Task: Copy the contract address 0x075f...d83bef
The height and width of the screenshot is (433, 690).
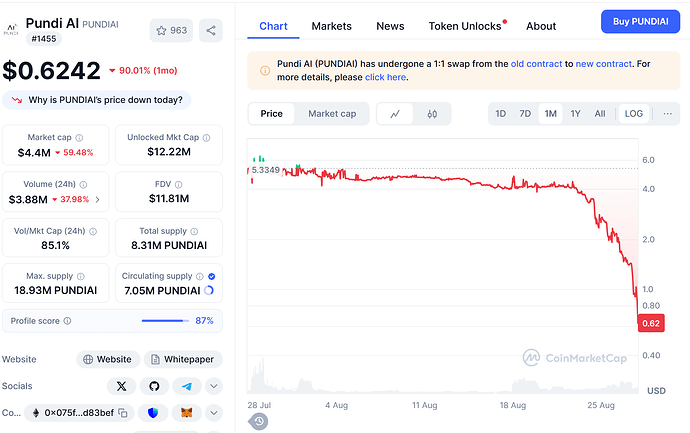Action: pyautogui.click(x=123, y=413)
